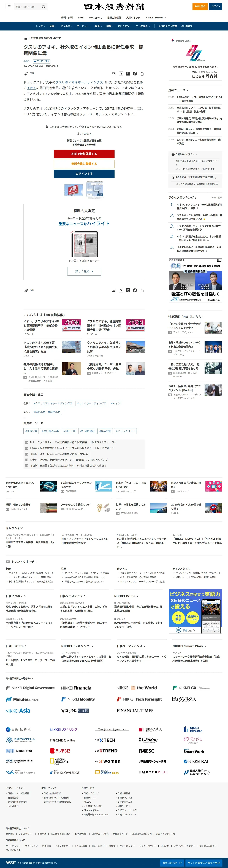Open the 人事ウオッチ menu item
Viewport: 228px width, 868px height.
133,18
